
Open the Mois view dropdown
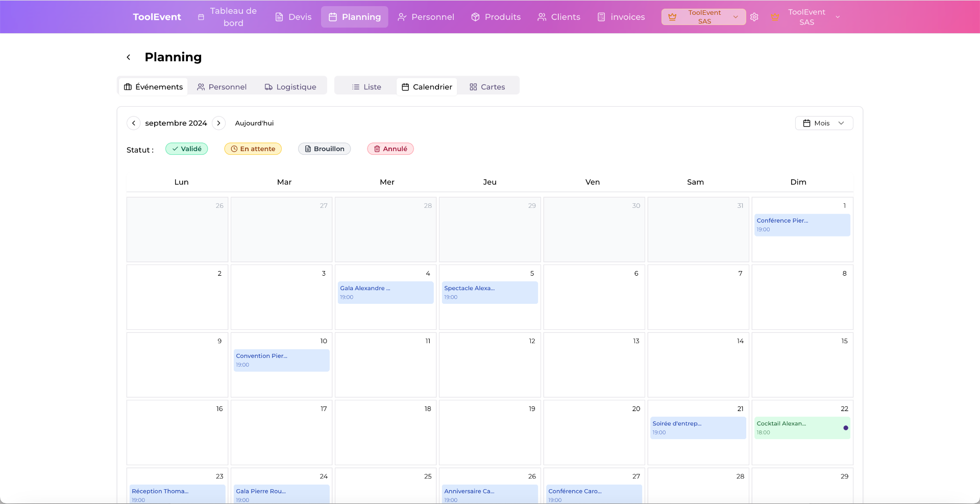pyautogui.click(x=824, y=123)
